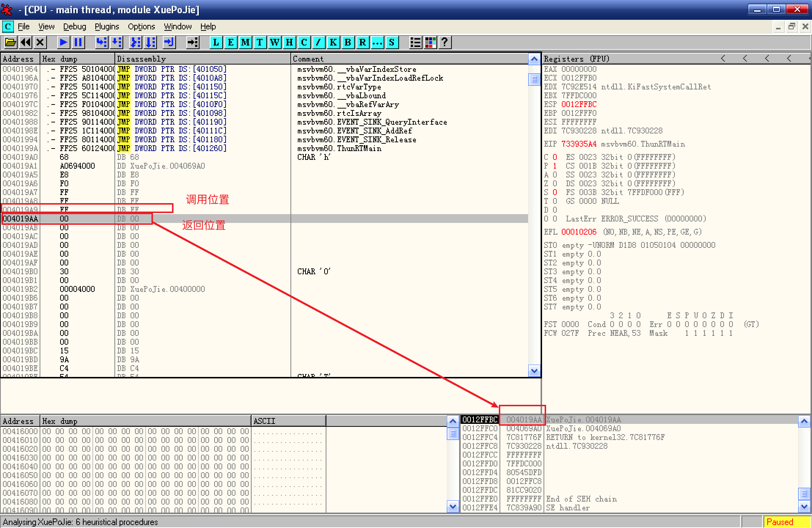Screen dimensions: 812x528
Task: Open the Log window L button
Action: click(216, 43)
